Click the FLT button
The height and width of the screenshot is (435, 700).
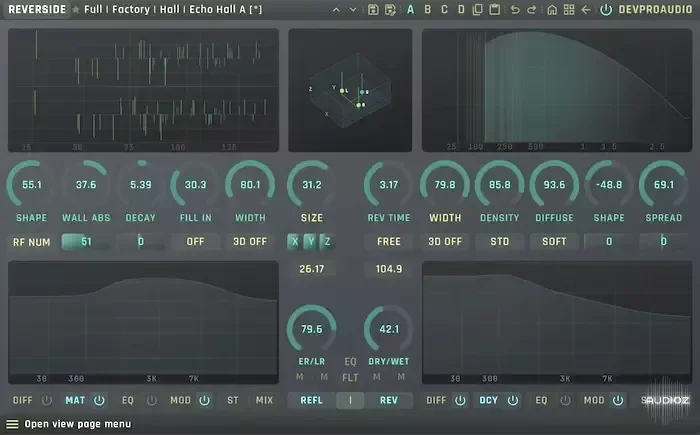click(350, 378)
